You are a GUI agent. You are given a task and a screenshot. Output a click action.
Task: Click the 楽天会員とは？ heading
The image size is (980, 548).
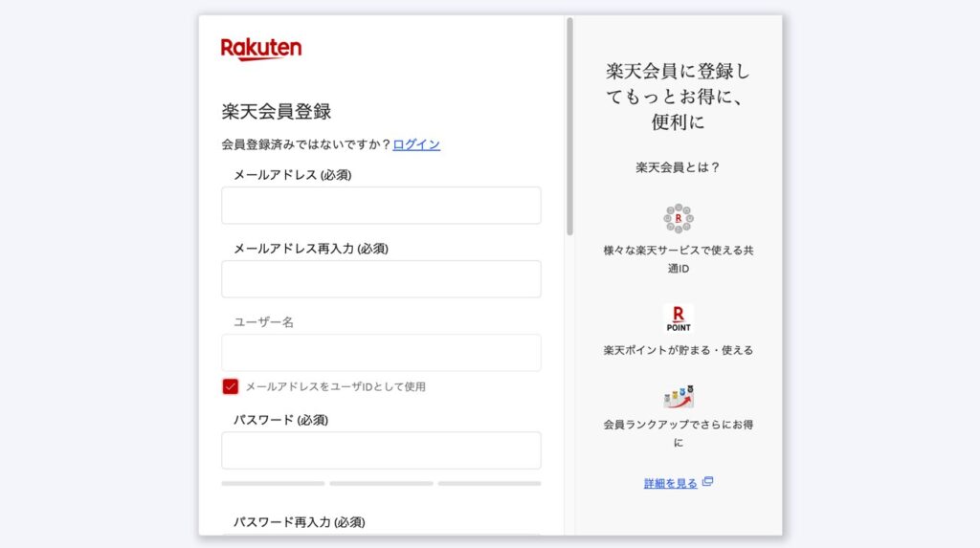[678, 167]
